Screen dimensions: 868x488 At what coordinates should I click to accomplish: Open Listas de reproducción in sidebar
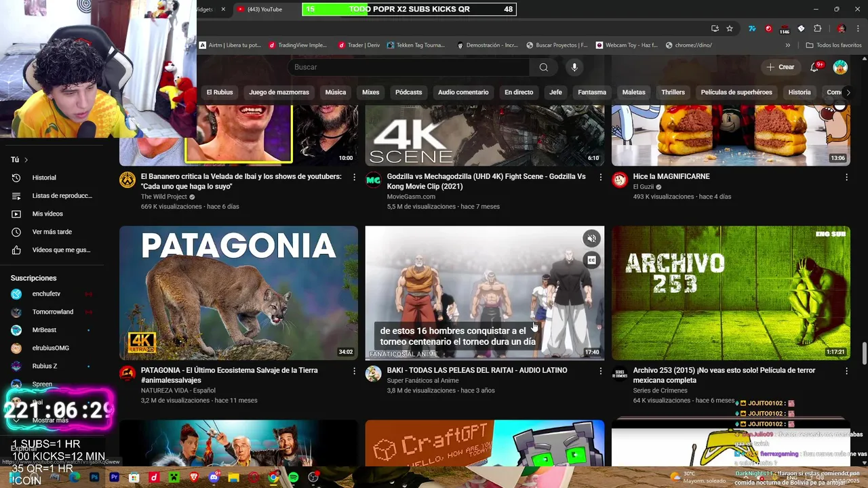point(52,196)
